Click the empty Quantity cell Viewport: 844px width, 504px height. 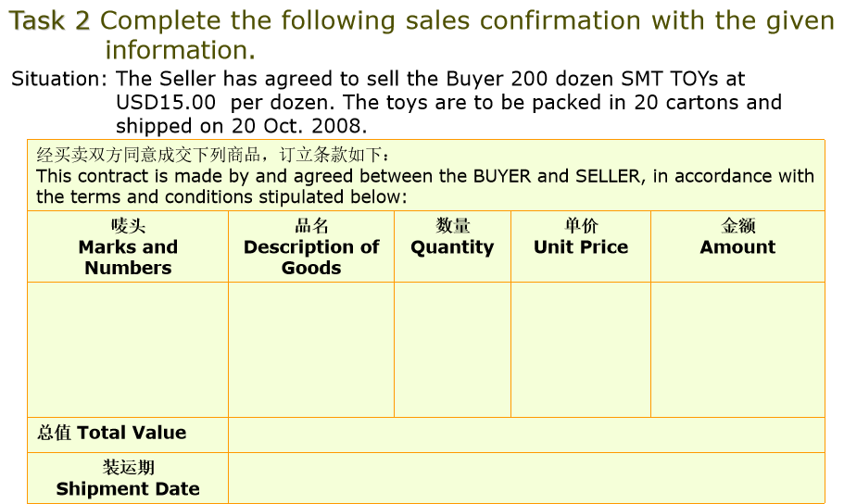click(x=452, y=349)
